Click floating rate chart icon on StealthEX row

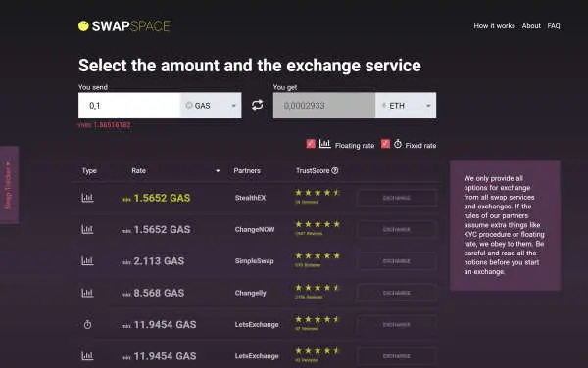pyautogui.click(x=87, y=198)
